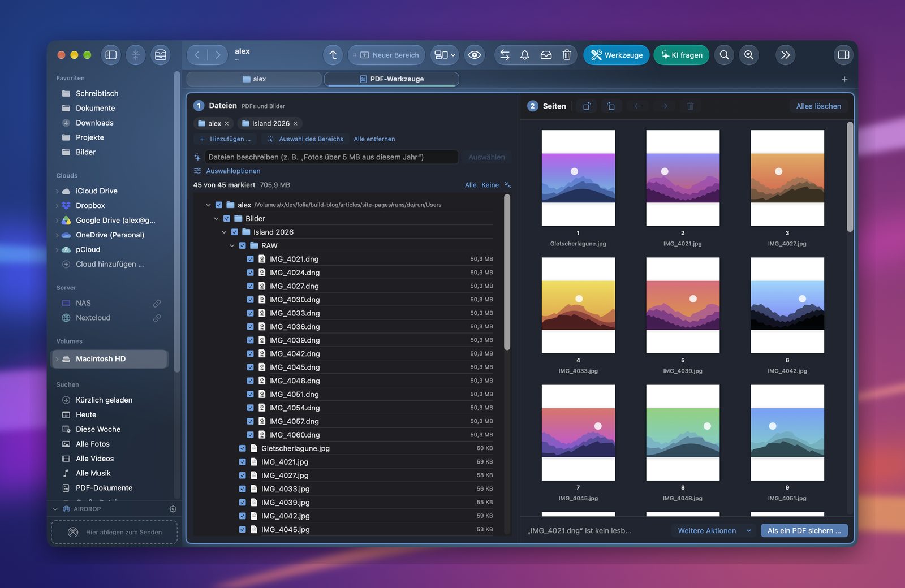Select the PDF-Werkzeuge tab

click(x=391, y=79)
